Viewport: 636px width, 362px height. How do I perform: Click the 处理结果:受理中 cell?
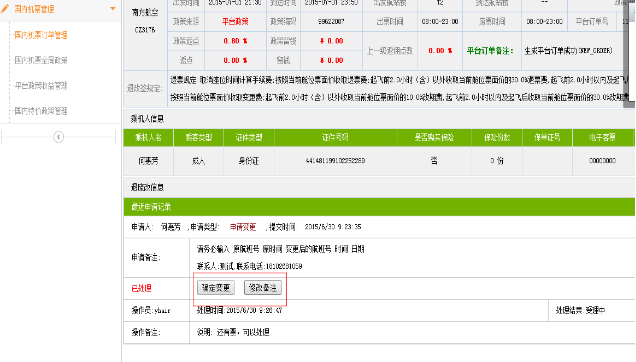592,310
